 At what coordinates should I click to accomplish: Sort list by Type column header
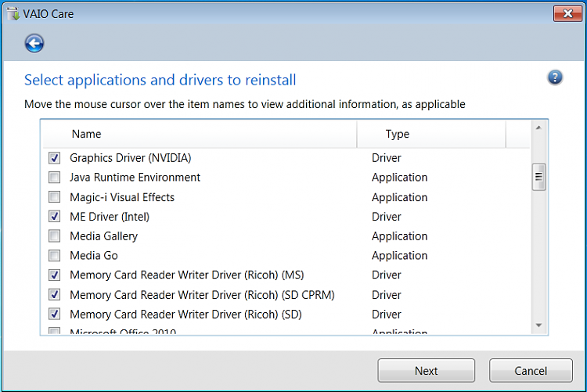pos(431,134)
